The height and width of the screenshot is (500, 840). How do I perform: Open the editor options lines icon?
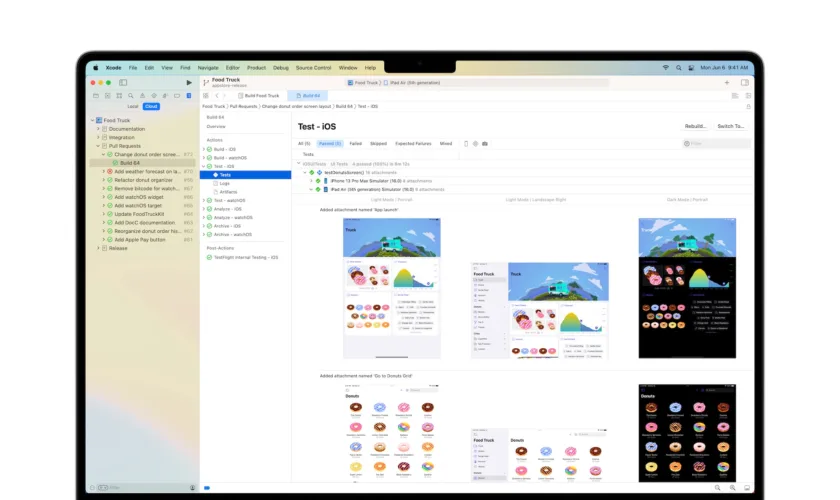735,95
